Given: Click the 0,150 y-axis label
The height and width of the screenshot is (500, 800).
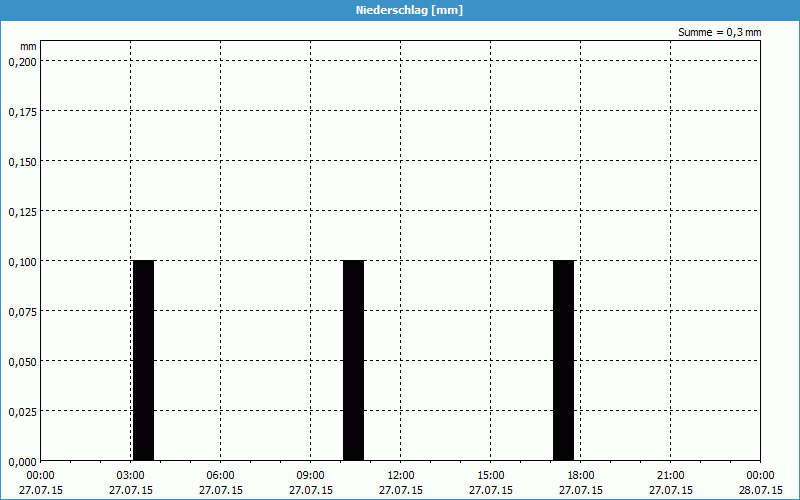Looking at the screenshot, I should click(x=21, y=161).
